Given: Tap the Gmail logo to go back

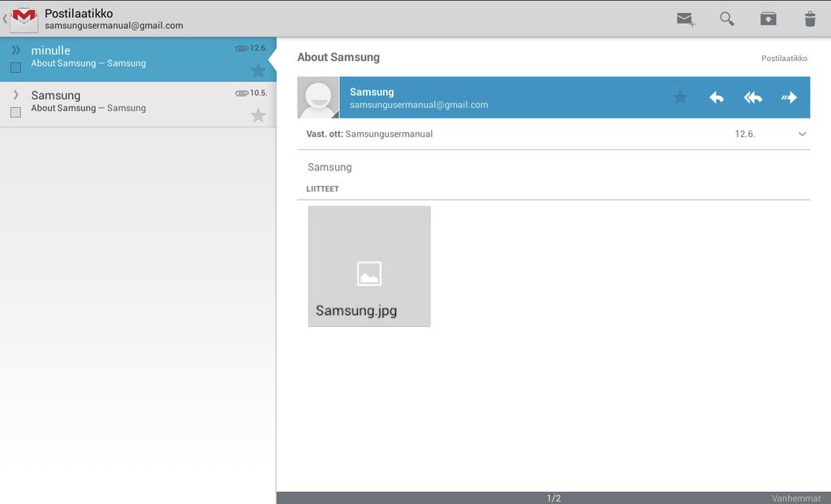Looking at the screenshot, I should (x=24, y=19).
